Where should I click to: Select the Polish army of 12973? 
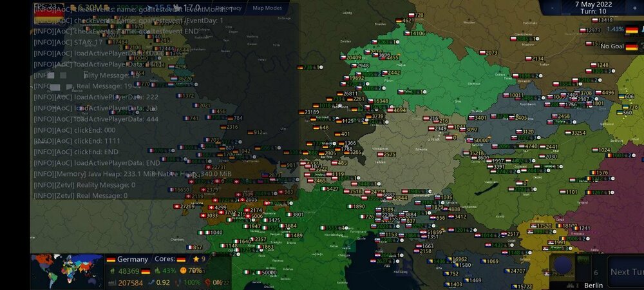(x=590, y=30)
